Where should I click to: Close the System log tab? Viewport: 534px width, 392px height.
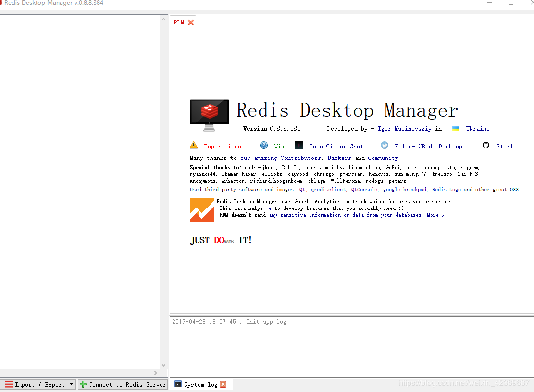click(x=222, y=384)
